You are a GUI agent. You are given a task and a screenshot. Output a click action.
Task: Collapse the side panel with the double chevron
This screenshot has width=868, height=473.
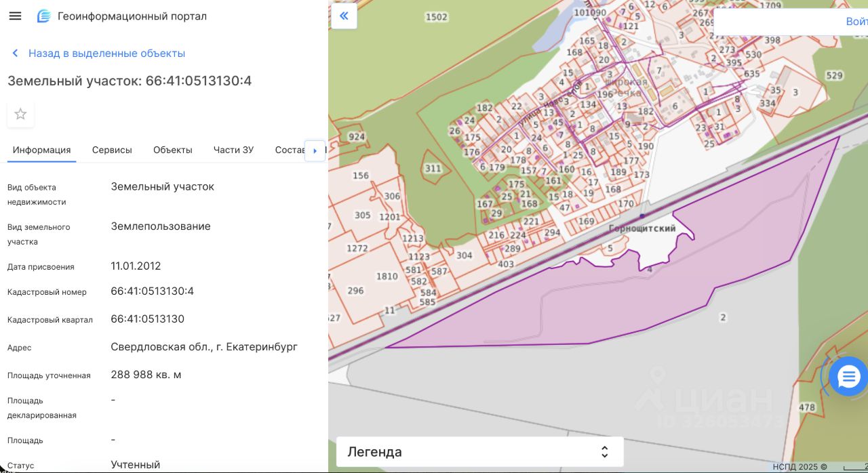pyautogui.click(x=344, y=16)
